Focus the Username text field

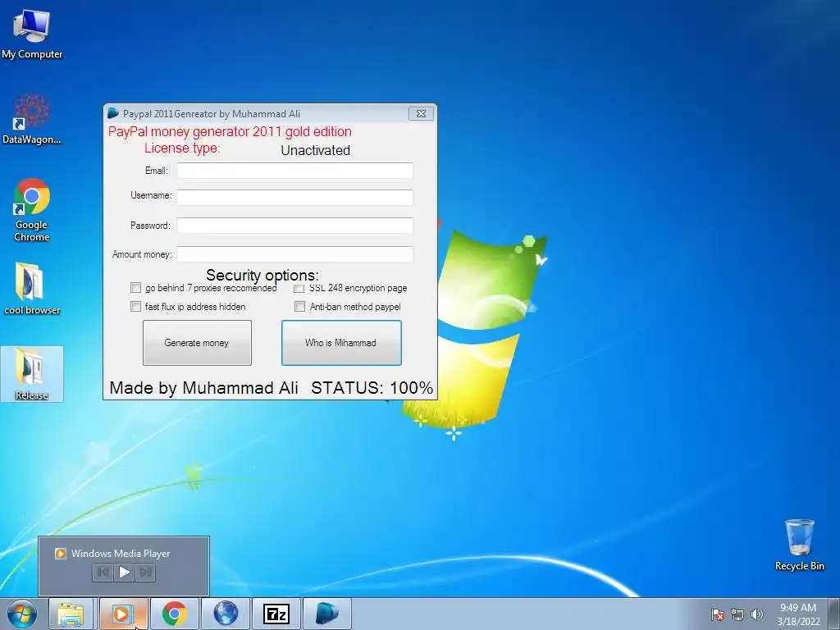(294, 197)
